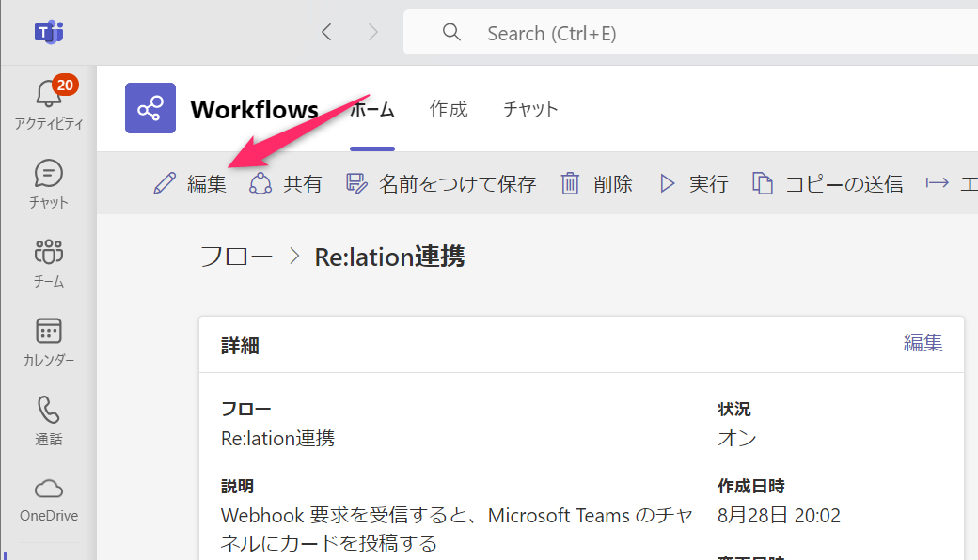Click the 実行 play icon
This screenshot has height=560, width=978.
[668, 184]
